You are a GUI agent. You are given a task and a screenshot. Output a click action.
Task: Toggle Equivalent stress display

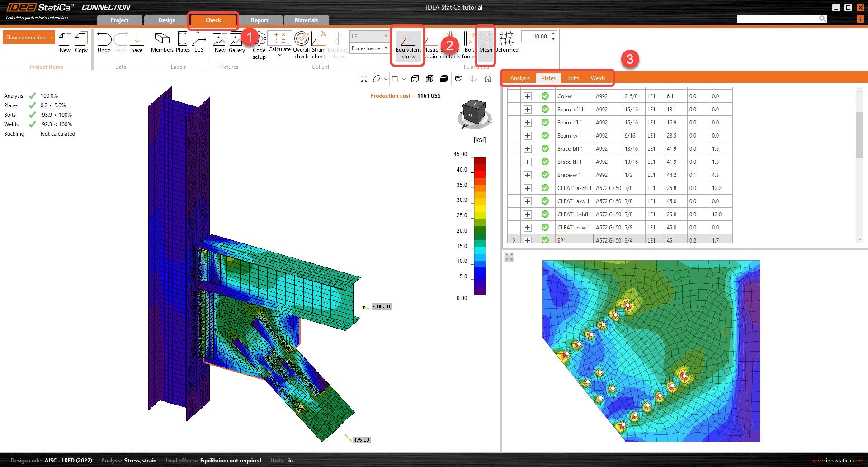408,45
